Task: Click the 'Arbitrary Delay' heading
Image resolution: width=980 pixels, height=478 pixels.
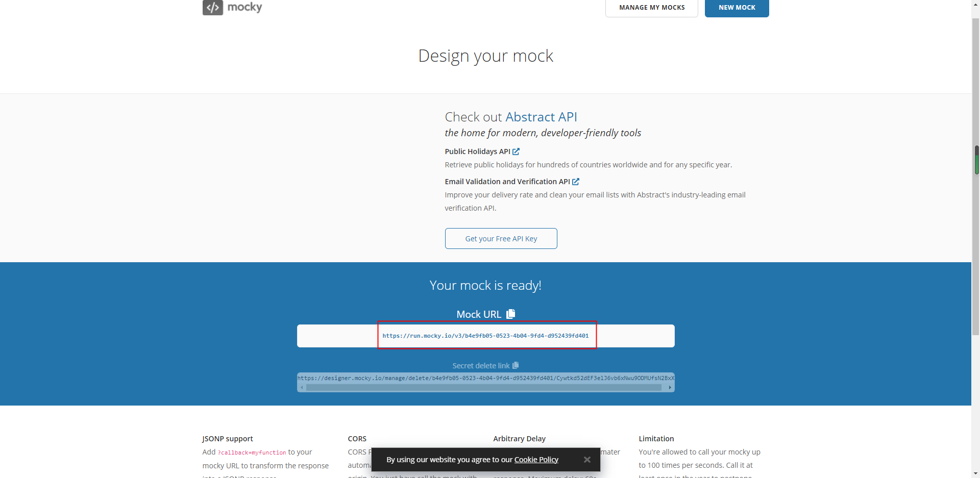Action: (x=519, y=439)
